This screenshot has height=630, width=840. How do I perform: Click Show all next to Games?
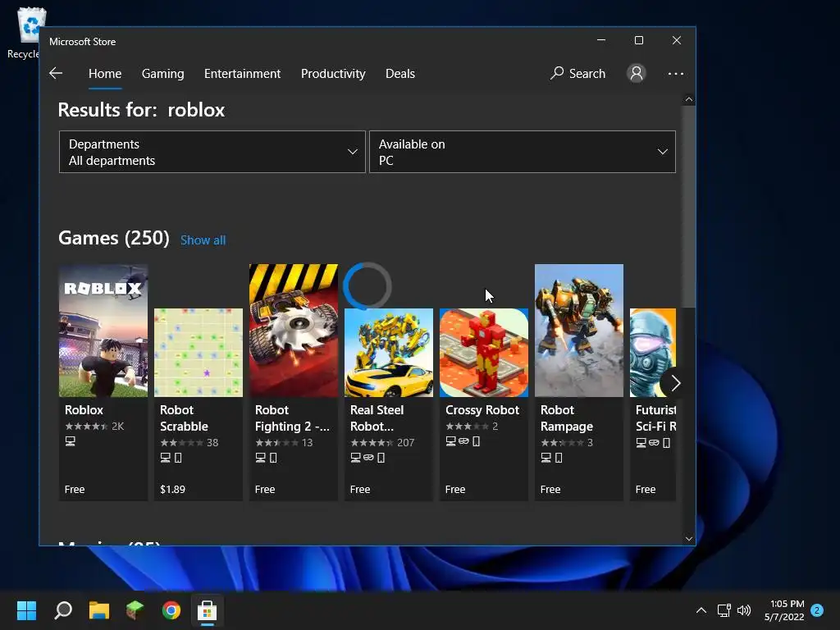203,240
